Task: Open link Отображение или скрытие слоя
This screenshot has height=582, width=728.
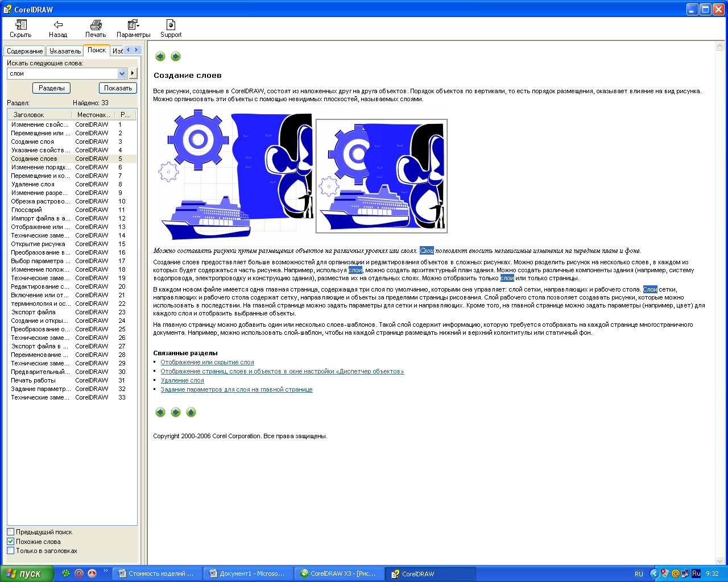Action: [x=207, y=362]
